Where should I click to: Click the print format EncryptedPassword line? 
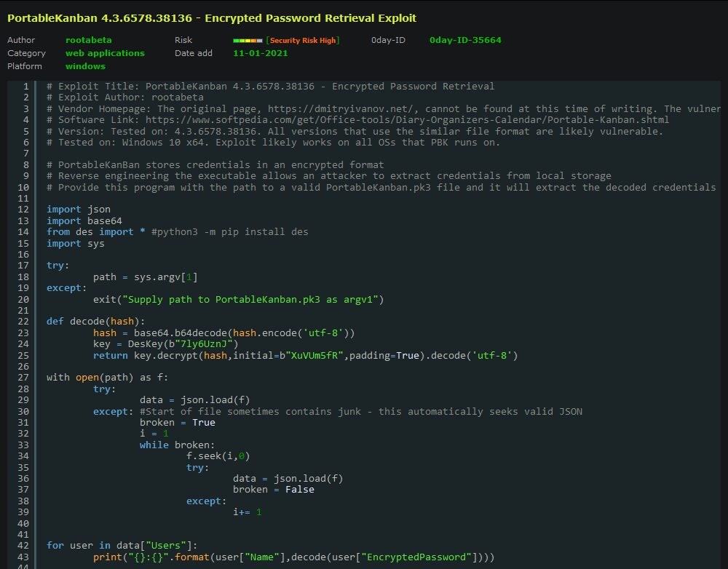(294, 557)
